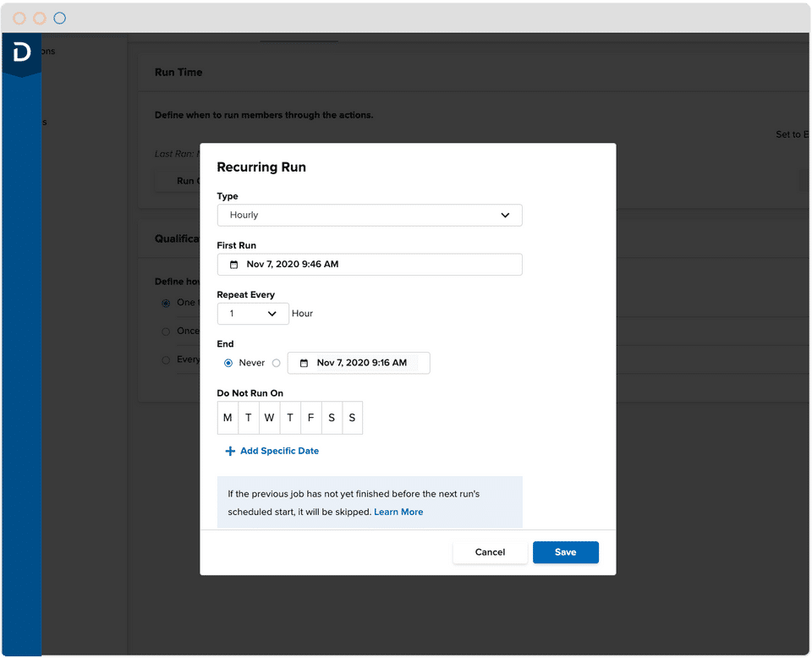Click the Run Time heading in background

tap(178, 73)
